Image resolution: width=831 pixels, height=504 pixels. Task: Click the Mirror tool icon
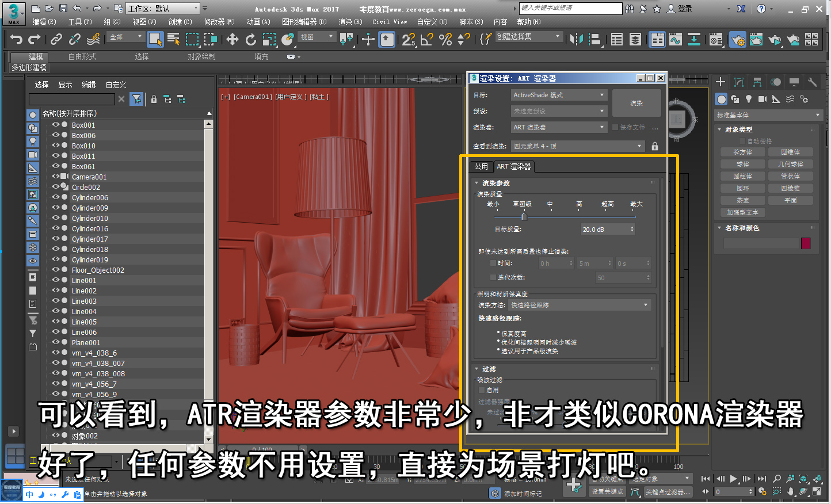click(x=576, y=39)
